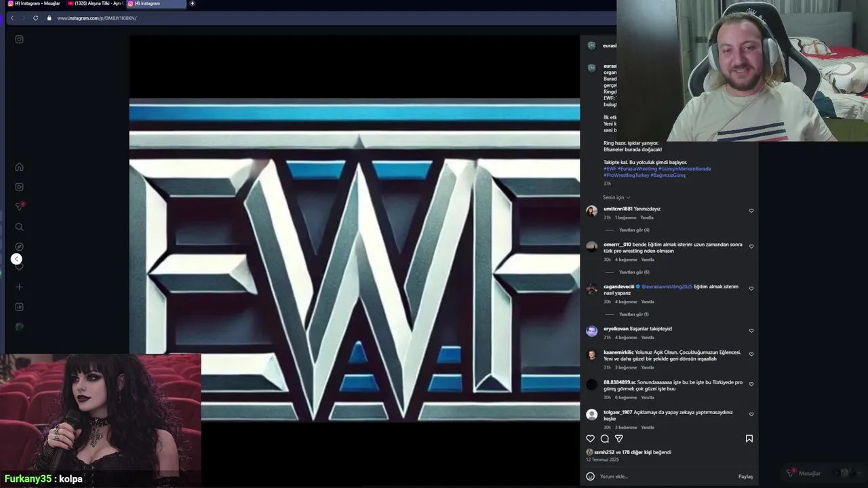Click '6 beğenme' on 88.8384899.sc's comment
868x488 pixels.
click(626, 398)
